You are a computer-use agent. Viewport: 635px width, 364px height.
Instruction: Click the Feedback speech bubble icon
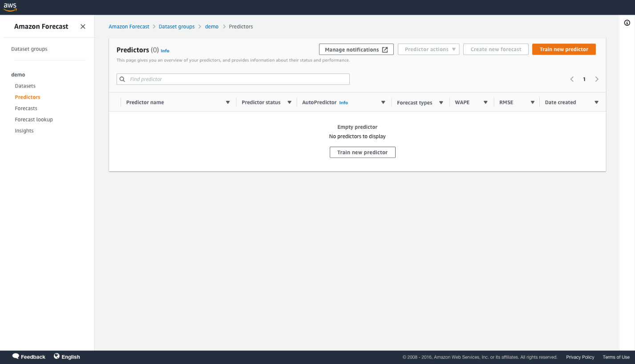[16, 356]
